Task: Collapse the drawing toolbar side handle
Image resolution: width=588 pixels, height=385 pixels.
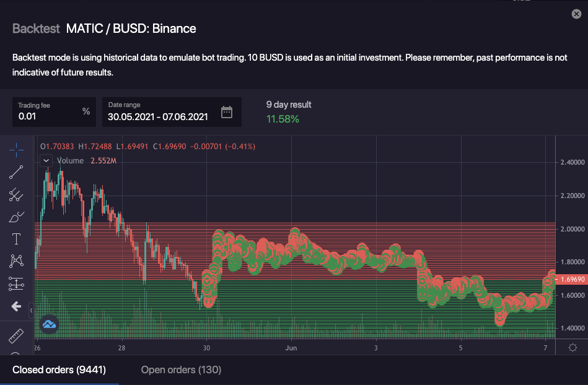Action: 32,306
